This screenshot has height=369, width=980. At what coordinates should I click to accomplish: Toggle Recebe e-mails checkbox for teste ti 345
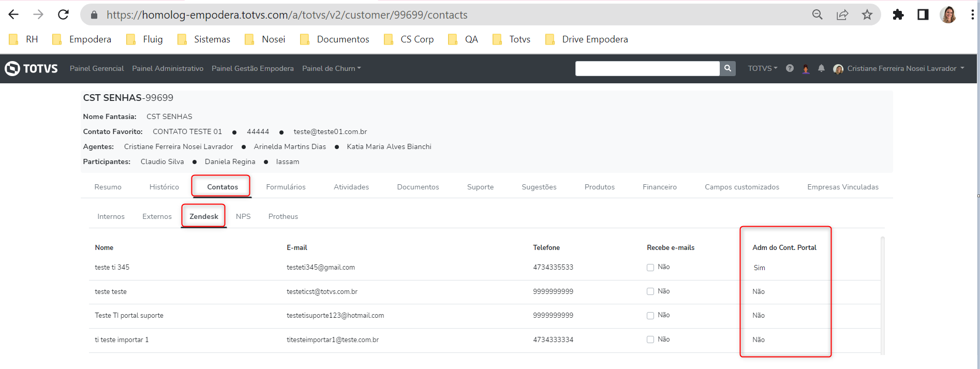click(650, 268)
